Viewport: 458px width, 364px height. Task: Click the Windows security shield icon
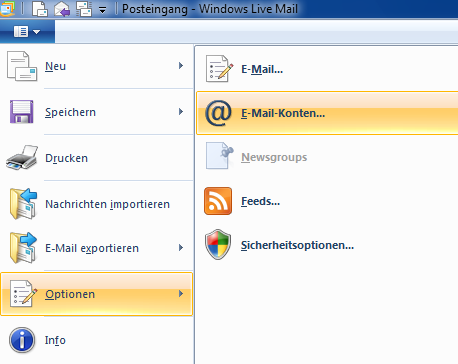tap(218, 244)
